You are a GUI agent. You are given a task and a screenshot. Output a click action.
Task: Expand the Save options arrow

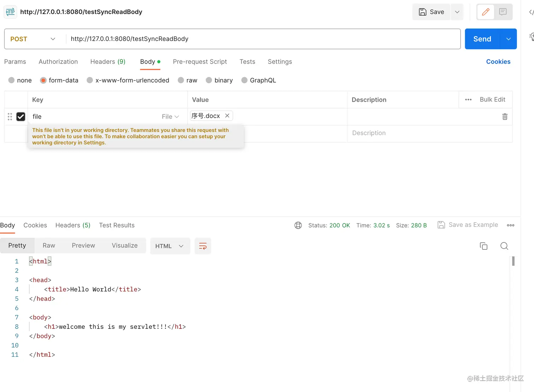point(457,12)
